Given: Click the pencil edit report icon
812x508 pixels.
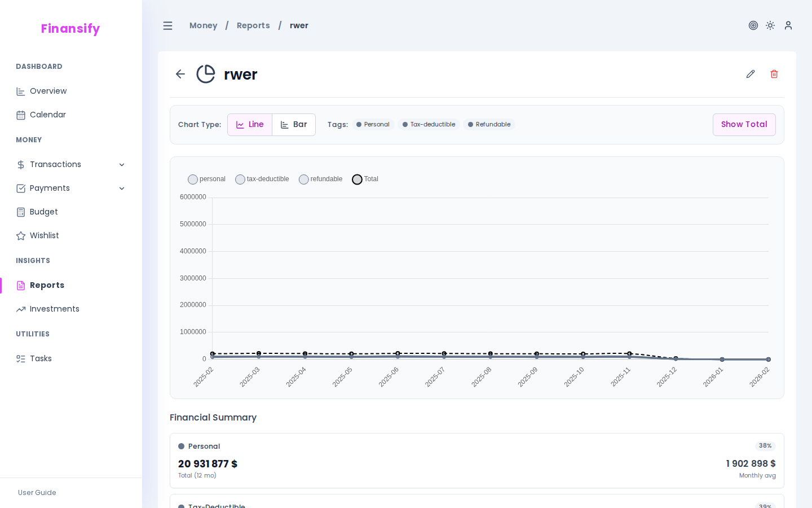Looking at the screenshot, I should 750,74.
